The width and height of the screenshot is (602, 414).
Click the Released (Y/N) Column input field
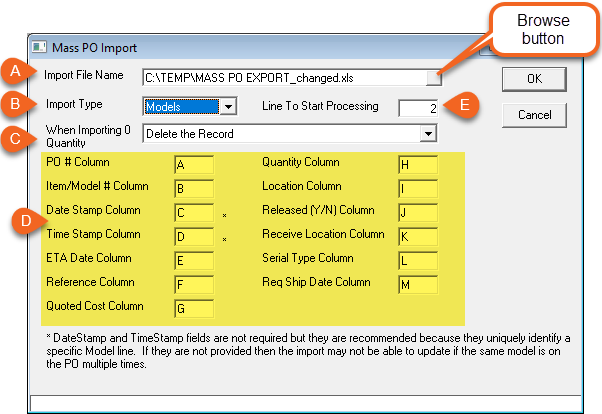418,213
